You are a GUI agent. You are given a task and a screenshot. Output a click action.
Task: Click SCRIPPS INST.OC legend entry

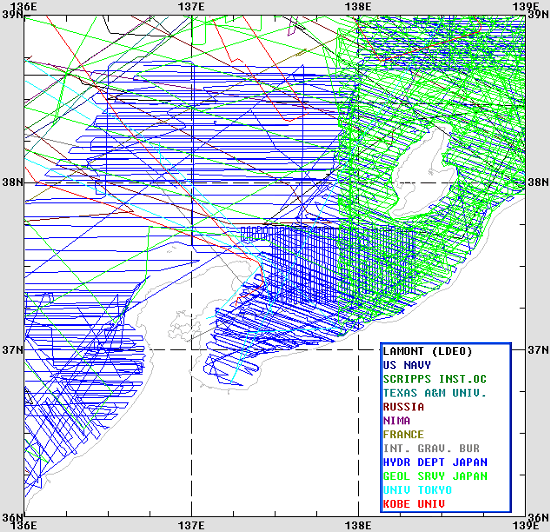pos(435,379)
